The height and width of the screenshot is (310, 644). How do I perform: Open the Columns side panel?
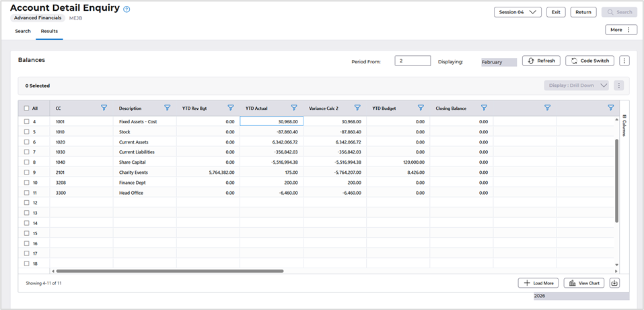tap(624, 125)
